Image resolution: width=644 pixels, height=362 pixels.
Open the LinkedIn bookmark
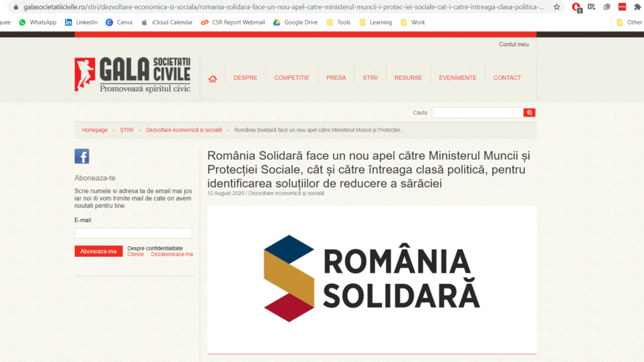coord(81,22)
